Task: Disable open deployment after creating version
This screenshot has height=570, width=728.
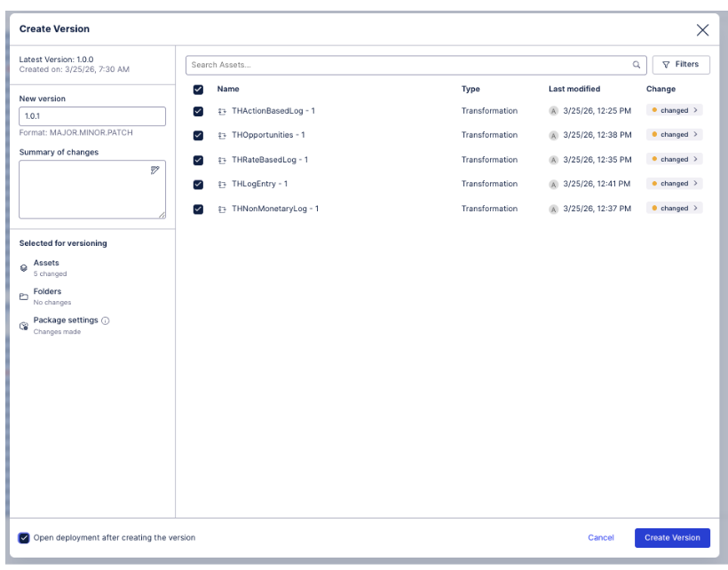Action: click(x=25, y=538)
